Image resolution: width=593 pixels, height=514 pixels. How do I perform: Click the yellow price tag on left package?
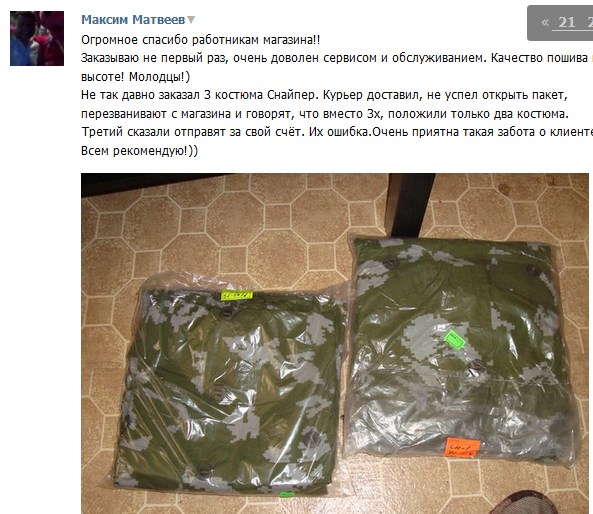236,295
